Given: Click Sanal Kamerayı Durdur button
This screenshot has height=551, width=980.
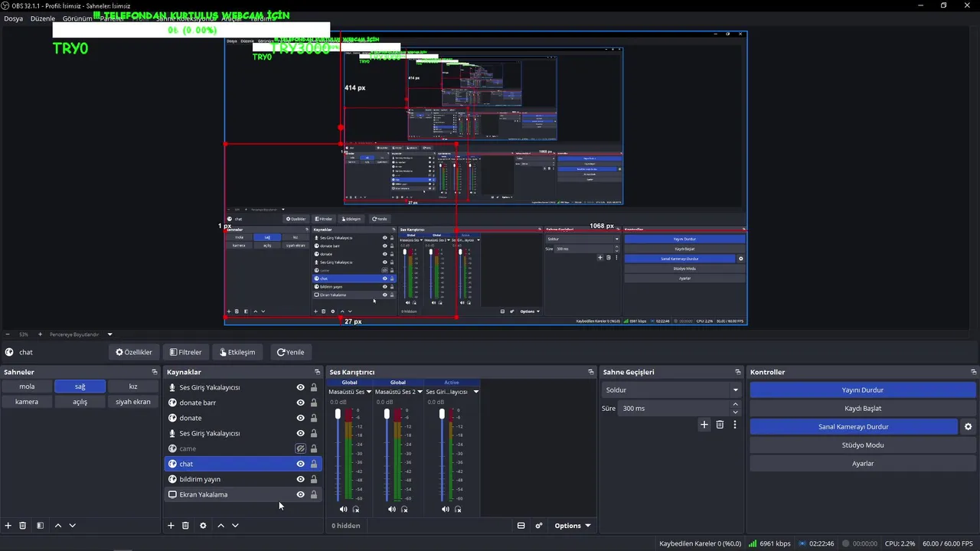Looking at the screenshot, I should pyautogui.click(x=854, y=427).
